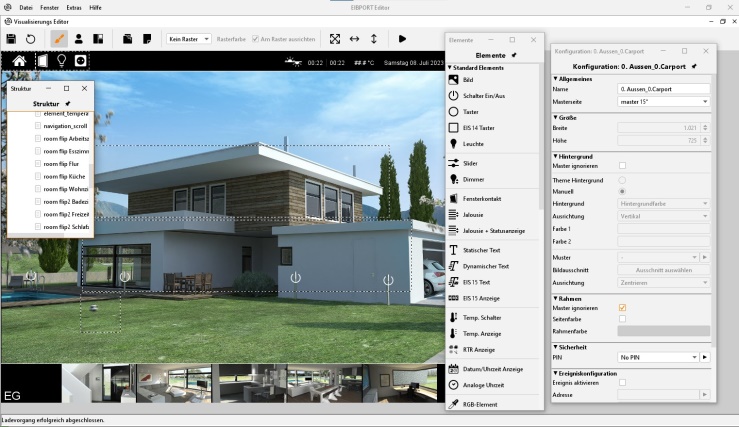Uncheck Master ignorieren under Rahmen
The width and height of the screenshot is (739, 427).
tap(622, 307)
